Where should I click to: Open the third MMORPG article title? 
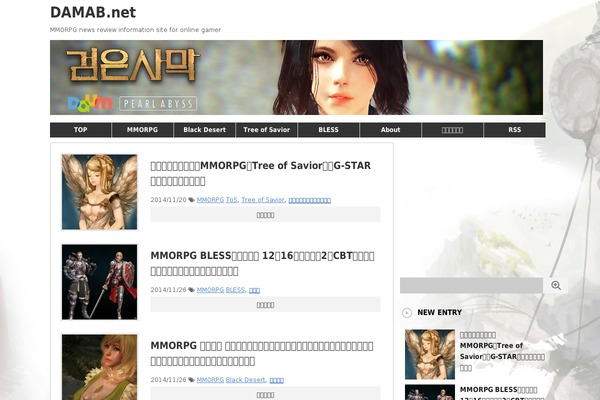[262, 353]
